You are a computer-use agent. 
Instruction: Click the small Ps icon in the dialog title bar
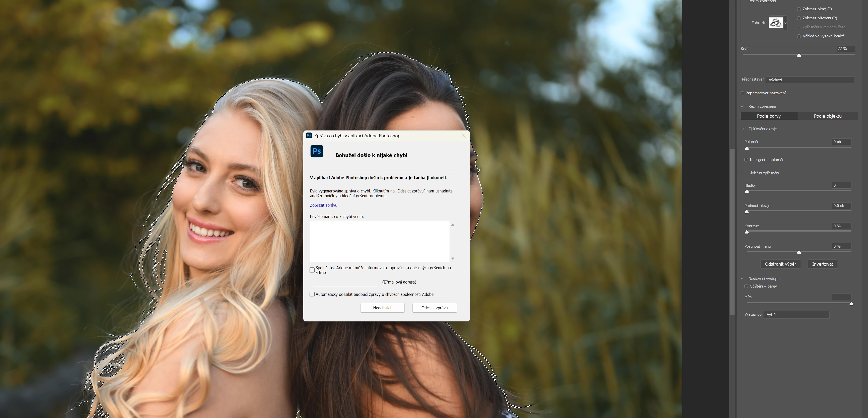309,135
